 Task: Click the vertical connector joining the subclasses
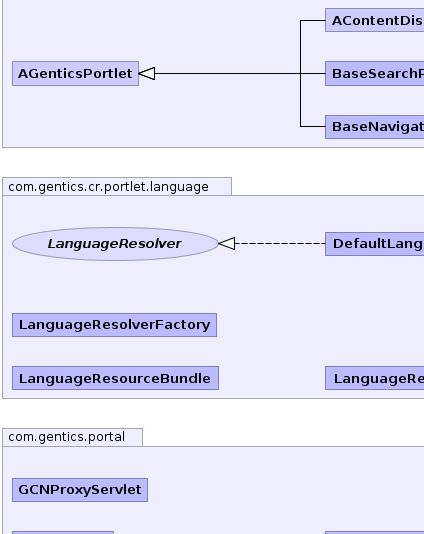tap(300, 74)
